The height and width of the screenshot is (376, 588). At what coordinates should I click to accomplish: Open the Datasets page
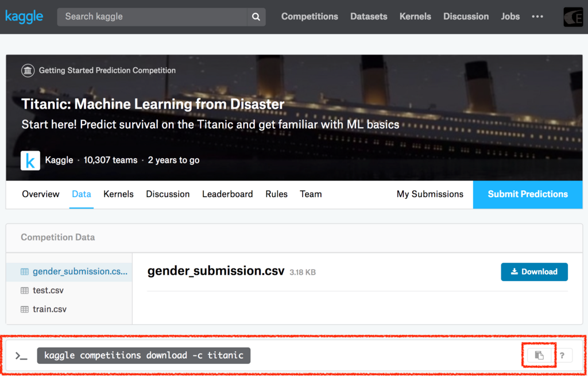pyautogui.click(x=369, y=17)
